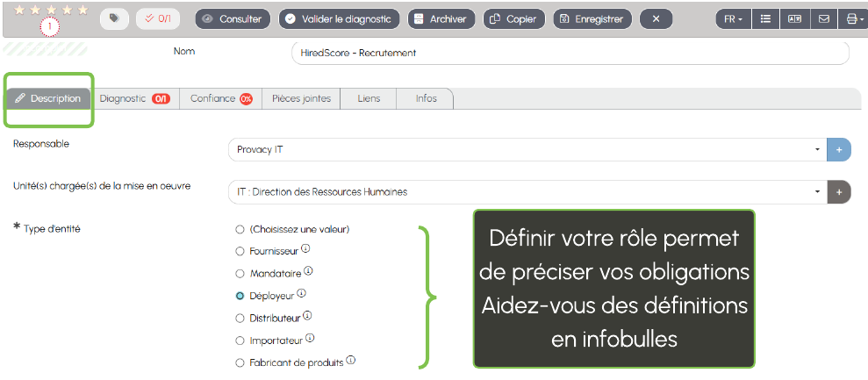The image size is (868, 380).
Task: Click info icon next to Fournisseur
Action: coord(305,249)
